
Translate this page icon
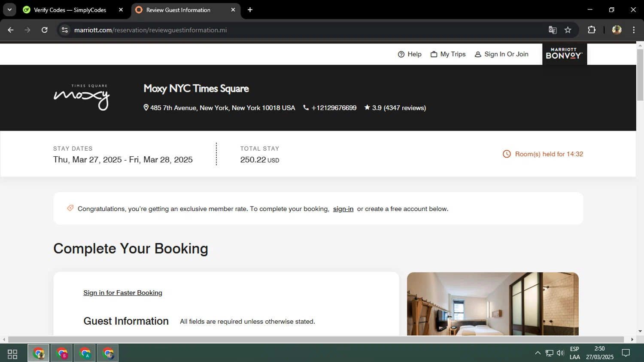[553, 30]
